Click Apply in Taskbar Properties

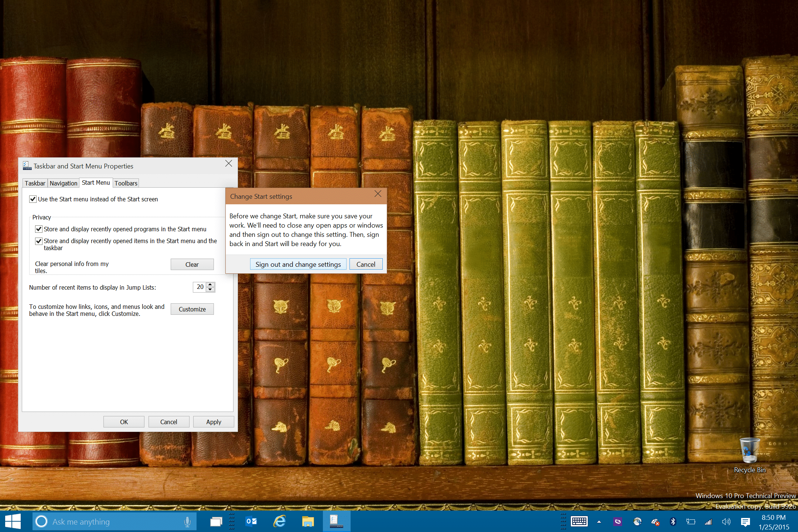coord(214,422)
